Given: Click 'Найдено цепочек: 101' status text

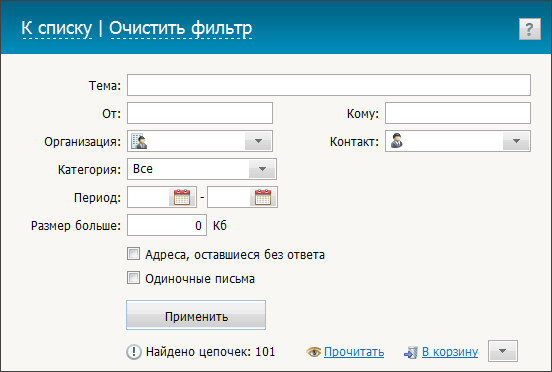Looking at the screenshot, I should tap(211, 352).
